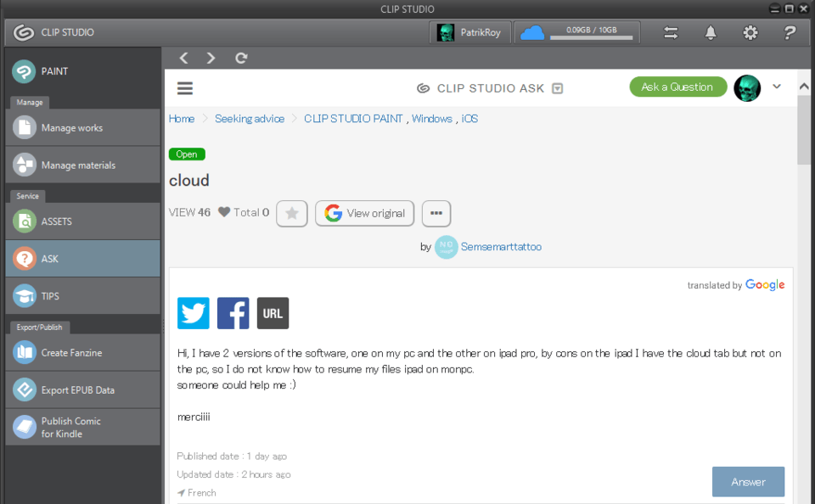Open Manage works
Screen dimensions: 815x504
click(x=82, y=127)
